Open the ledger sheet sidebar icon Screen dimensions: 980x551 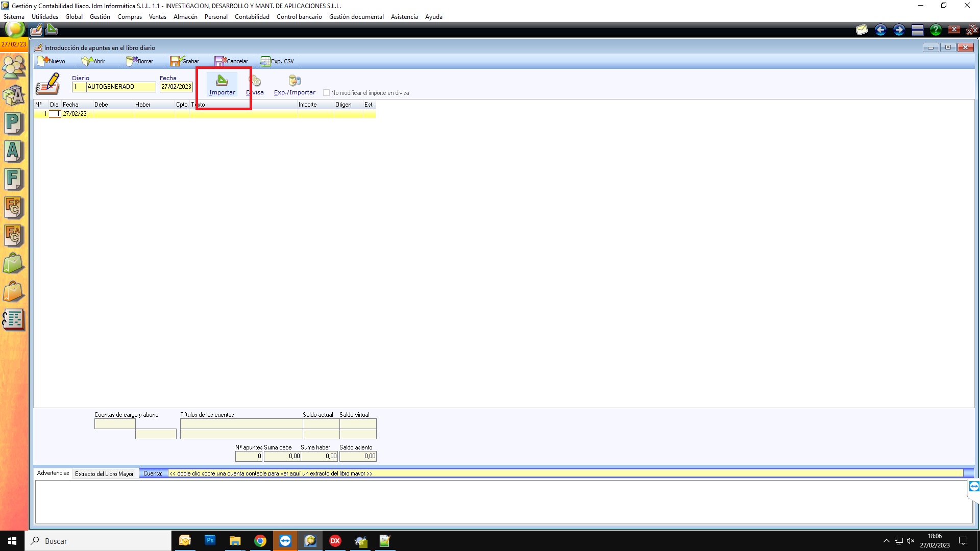[14, 319]
